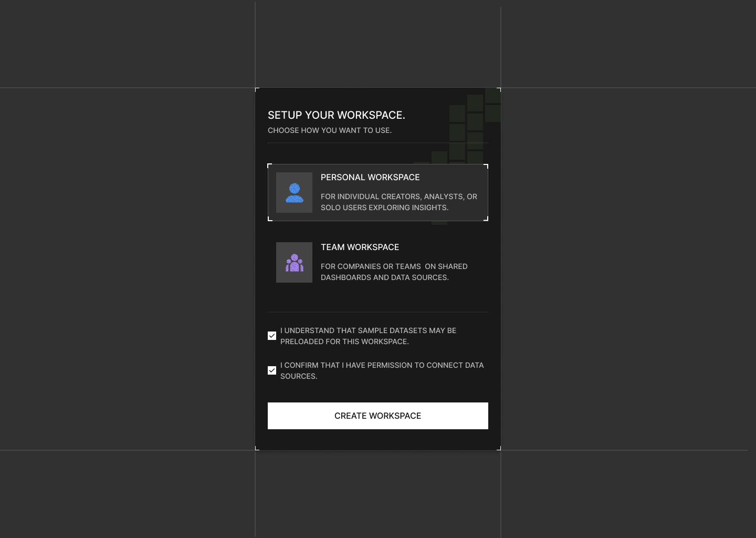Viewport: 756px width, 538px height.
Task: Click the description under Personal Workspace
Action: tap(398, 202)
